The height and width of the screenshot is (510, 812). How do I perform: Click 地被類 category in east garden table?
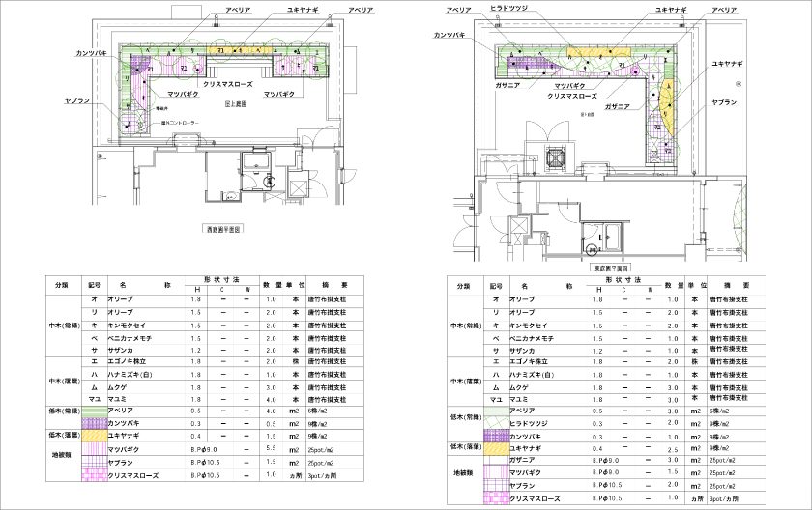pos(463,472)
